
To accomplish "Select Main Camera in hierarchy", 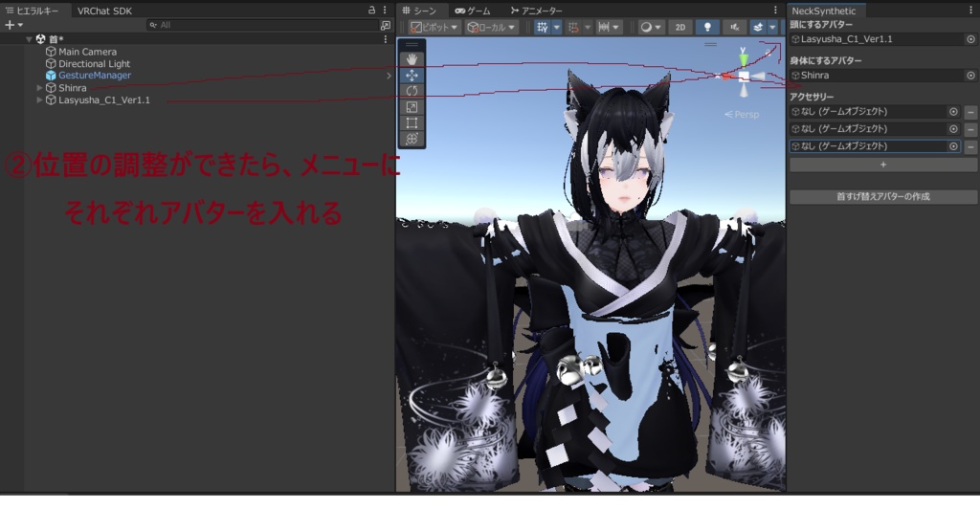I will point(87,52).
